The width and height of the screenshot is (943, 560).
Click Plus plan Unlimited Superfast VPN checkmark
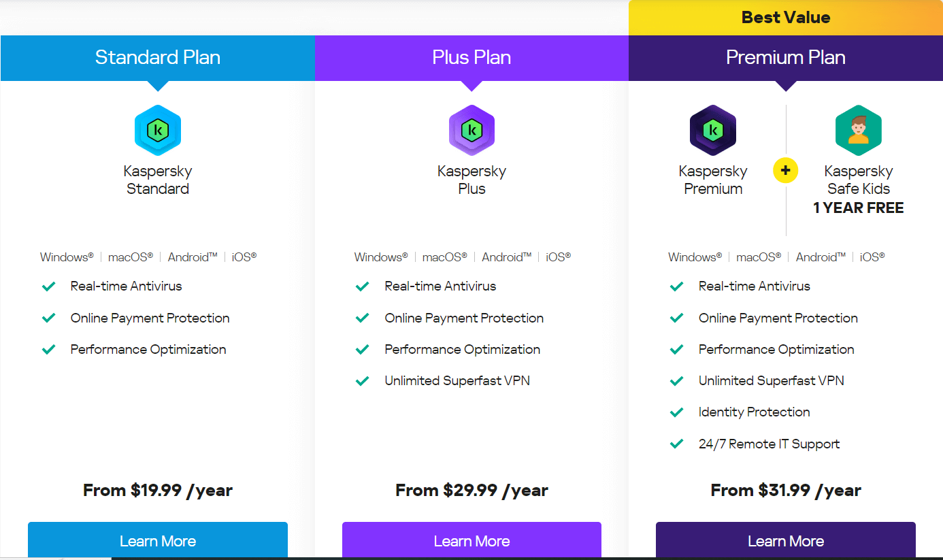point(362,381)
